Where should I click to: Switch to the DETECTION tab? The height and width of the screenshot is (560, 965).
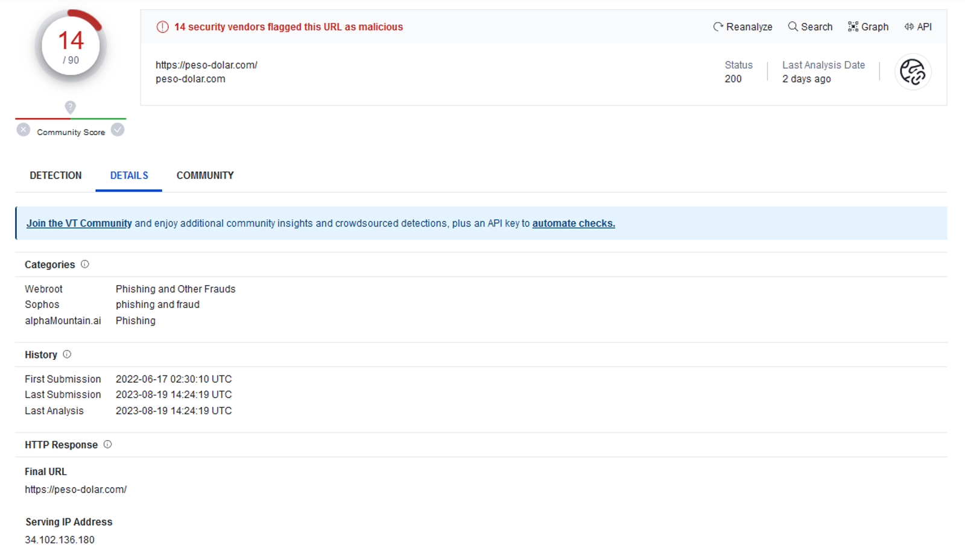coord(55,175)
